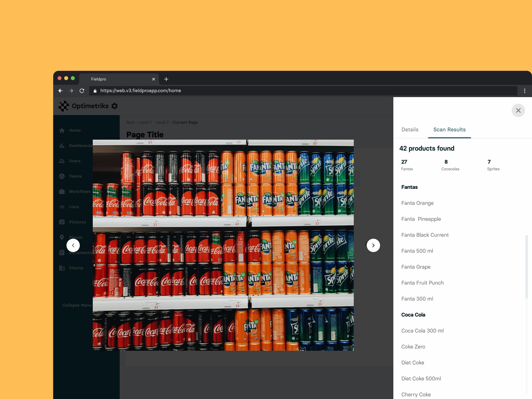This screenshot has width=532, height=399.
Task: Open the browser three-dot menu
Action: 525,91
